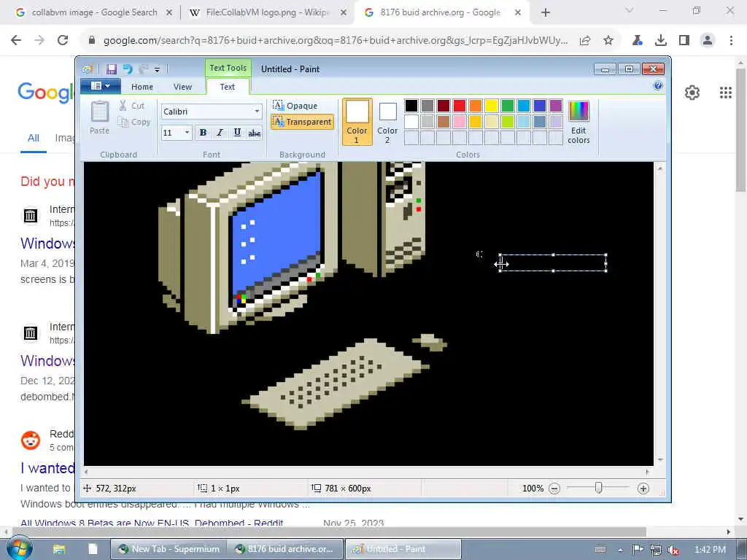Click Paint's horizontal scrollbar right arrow
The image size is (747, 560).
coord(648,472)
